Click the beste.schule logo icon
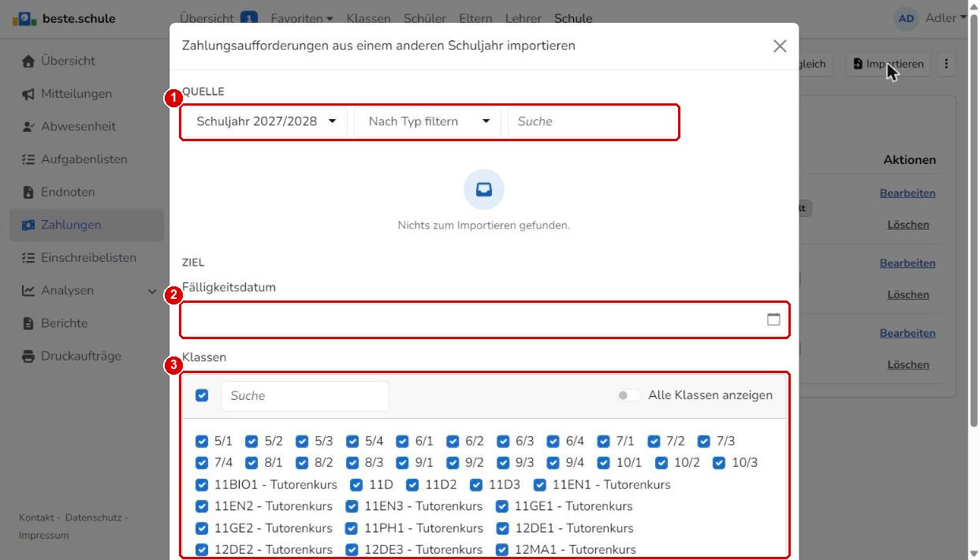Image resolution: width=980 pixels, height=560 pixels. click(24, 18)
